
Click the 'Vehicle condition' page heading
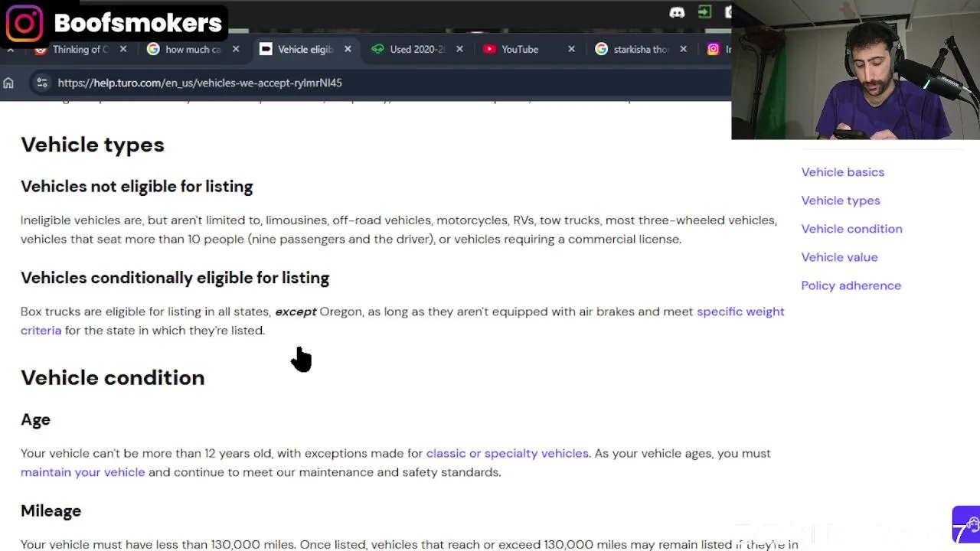(x=113, y=377)
